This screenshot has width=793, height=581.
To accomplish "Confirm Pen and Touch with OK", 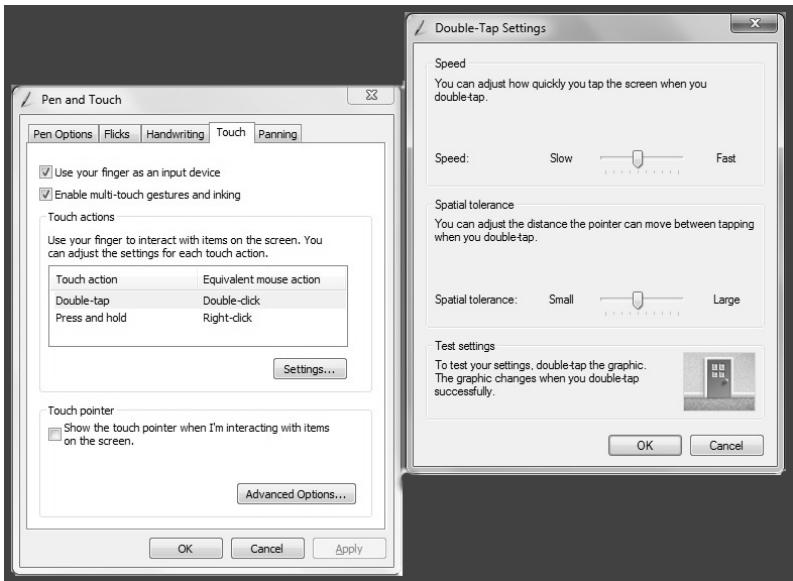I will click(185, 549).
